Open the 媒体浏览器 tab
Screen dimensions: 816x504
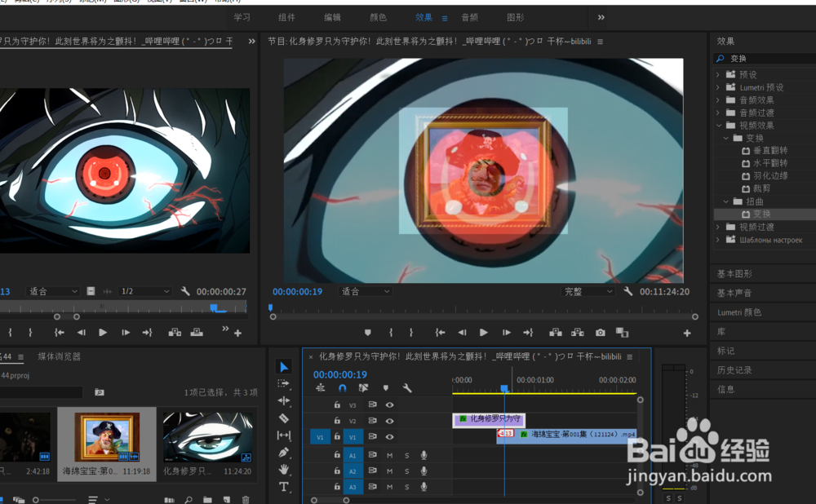click(x=60, y=356)
